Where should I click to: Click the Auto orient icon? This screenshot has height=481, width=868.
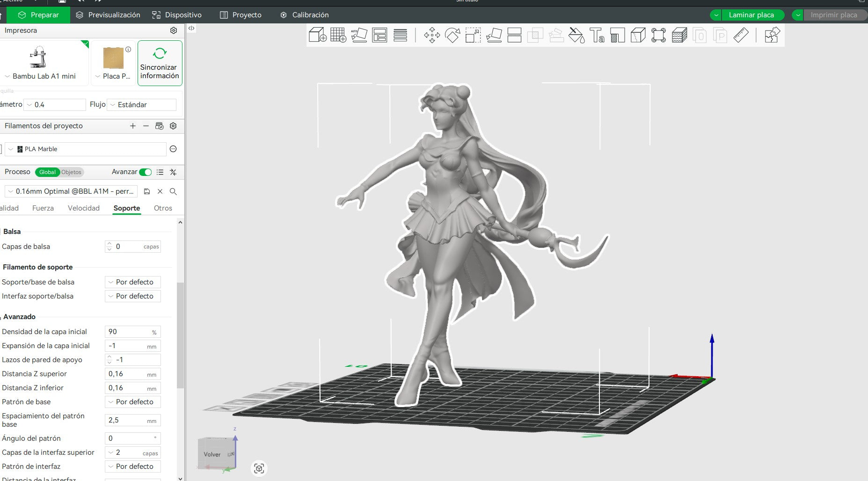[359, 35]
